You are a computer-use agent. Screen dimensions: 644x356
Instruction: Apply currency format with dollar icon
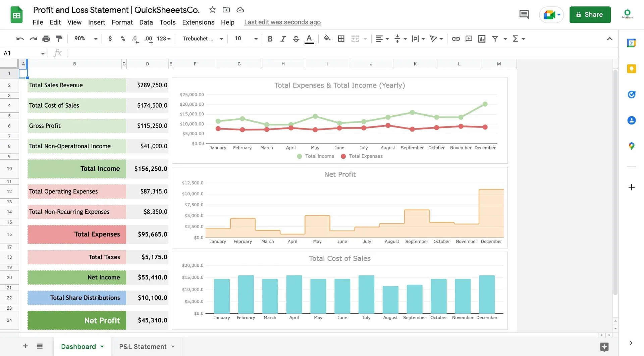[x=110, y=39]
